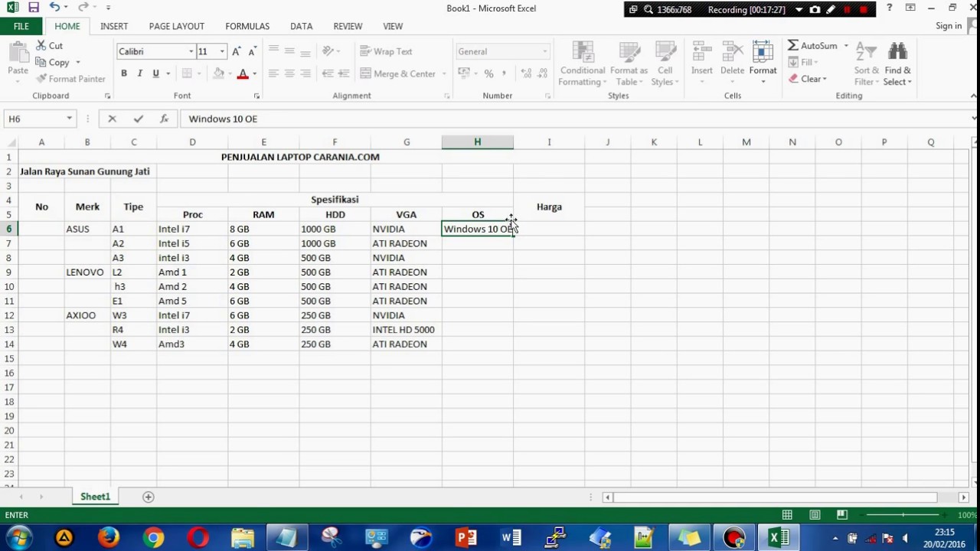Open Font Color dropdown arrow
This screenshot has width=980, height=551.
pyautogui.click(x=254, y=74)
